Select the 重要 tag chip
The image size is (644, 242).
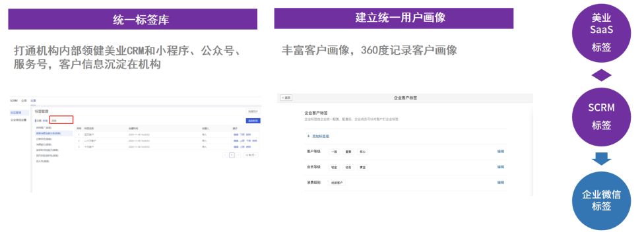coord(348,152)
